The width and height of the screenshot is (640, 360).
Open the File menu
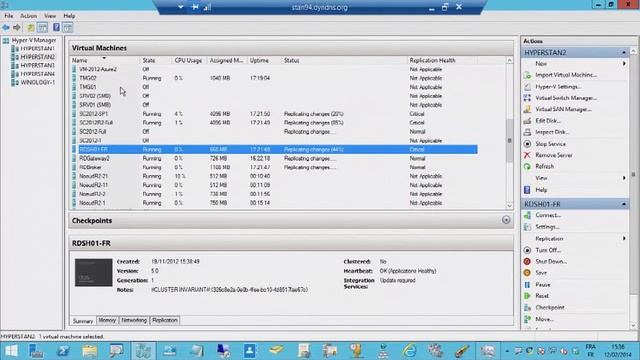coord(9,16)
